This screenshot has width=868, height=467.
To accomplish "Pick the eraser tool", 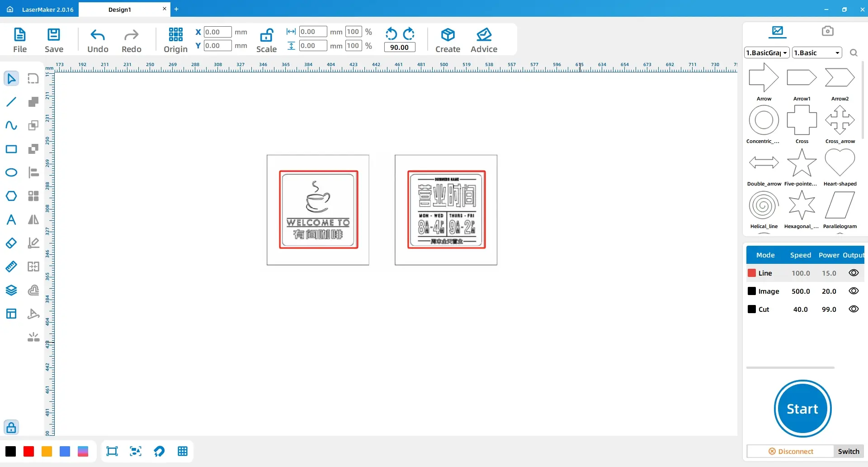I will coord(11,243).
